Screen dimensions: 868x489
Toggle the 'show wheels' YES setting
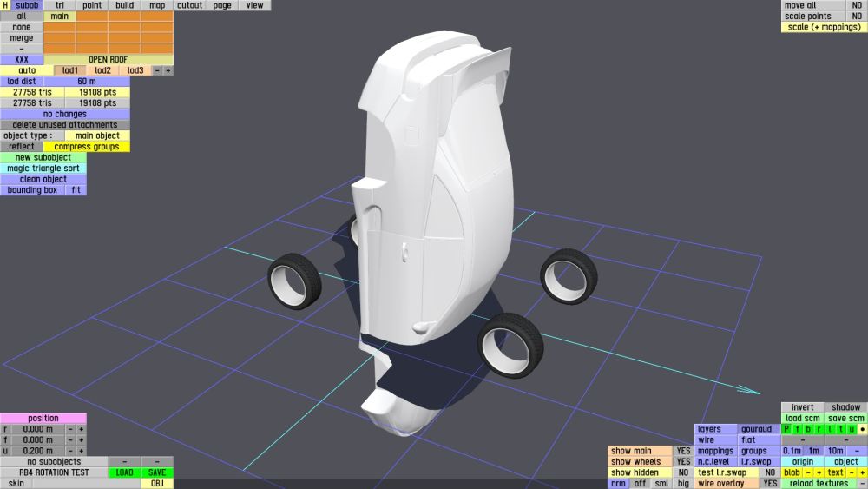(683, 461)
